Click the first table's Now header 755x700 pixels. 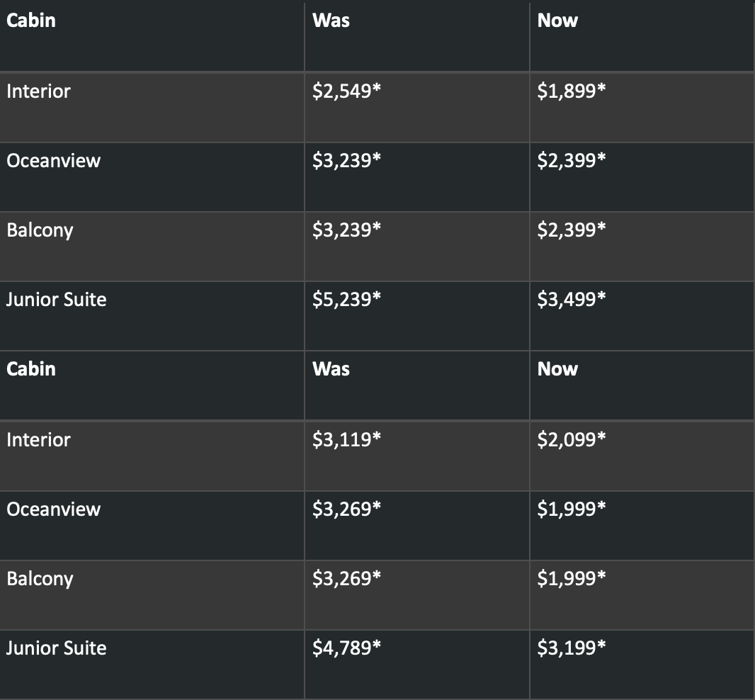point(557,21)
